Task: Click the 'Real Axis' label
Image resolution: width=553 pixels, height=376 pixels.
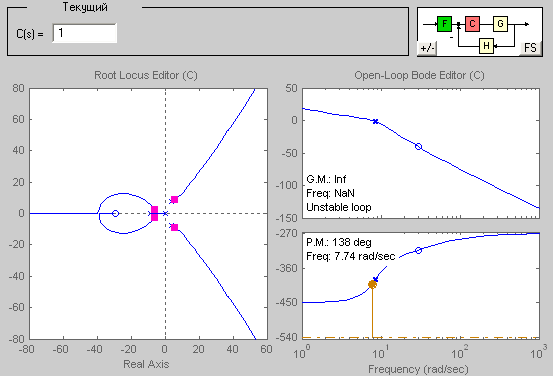Action: [x=146, y=364]
